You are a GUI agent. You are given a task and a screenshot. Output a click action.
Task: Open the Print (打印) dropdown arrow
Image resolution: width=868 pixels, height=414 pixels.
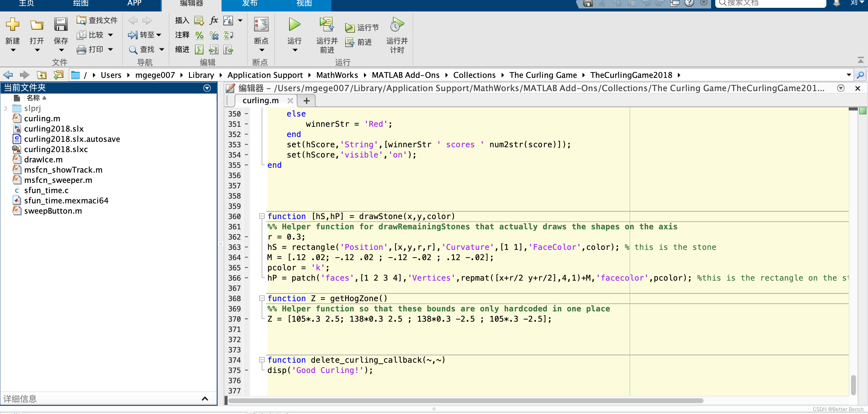click(110, 49)
